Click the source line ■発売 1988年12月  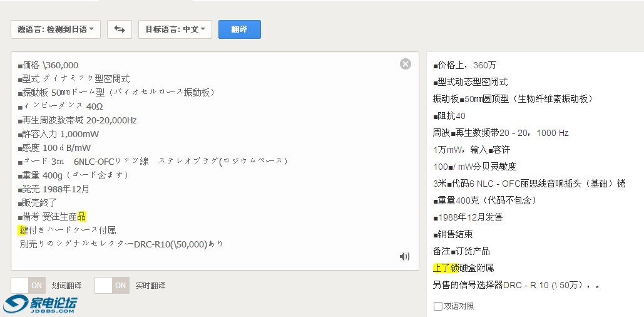click(x=54, y=189)
